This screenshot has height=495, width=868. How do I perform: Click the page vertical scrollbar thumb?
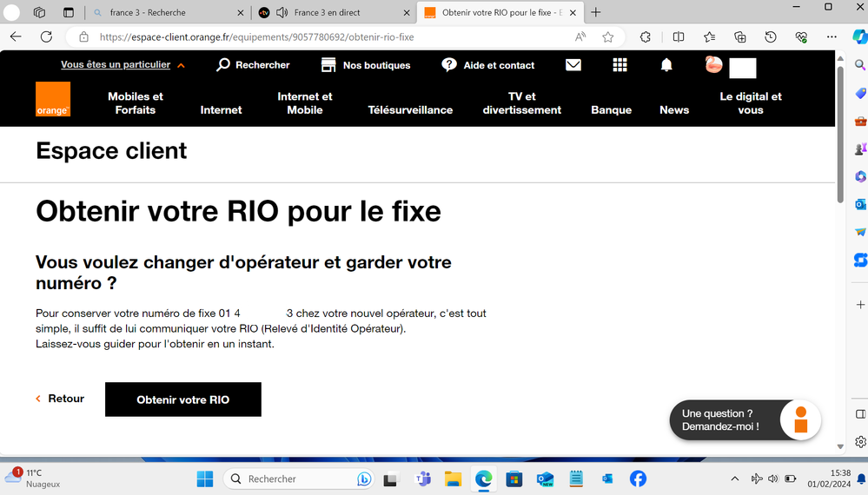coord(840,135)
